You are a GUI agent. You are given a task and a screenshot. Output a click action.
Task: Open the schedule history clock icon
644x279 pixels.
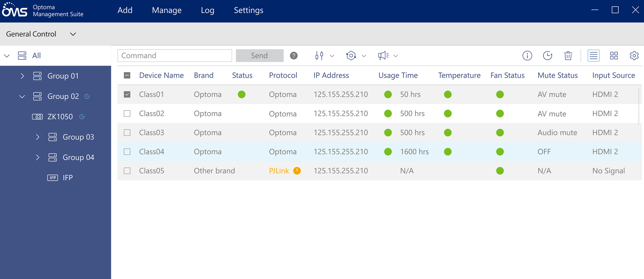[x=547, y=56]
